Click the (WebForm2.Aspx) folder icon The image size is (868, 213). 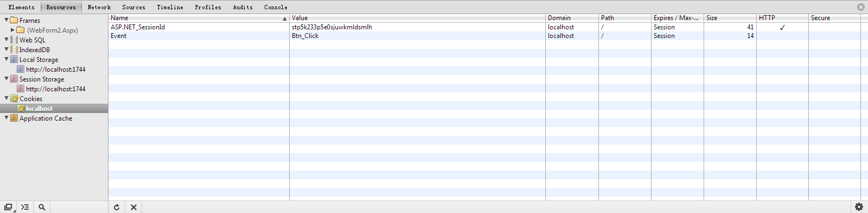pyautogui.click(x=21, y=30)
